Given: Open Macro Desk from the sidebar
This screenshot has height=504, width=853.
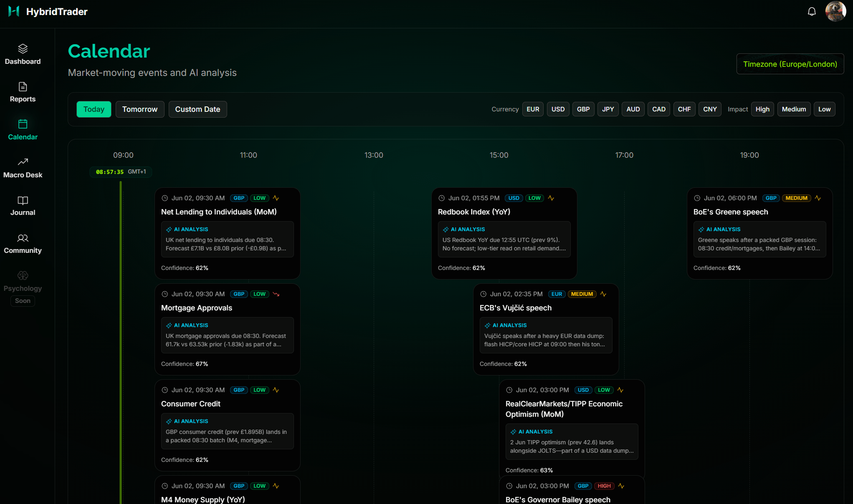Looking at the screenshot, I should 23,168.
